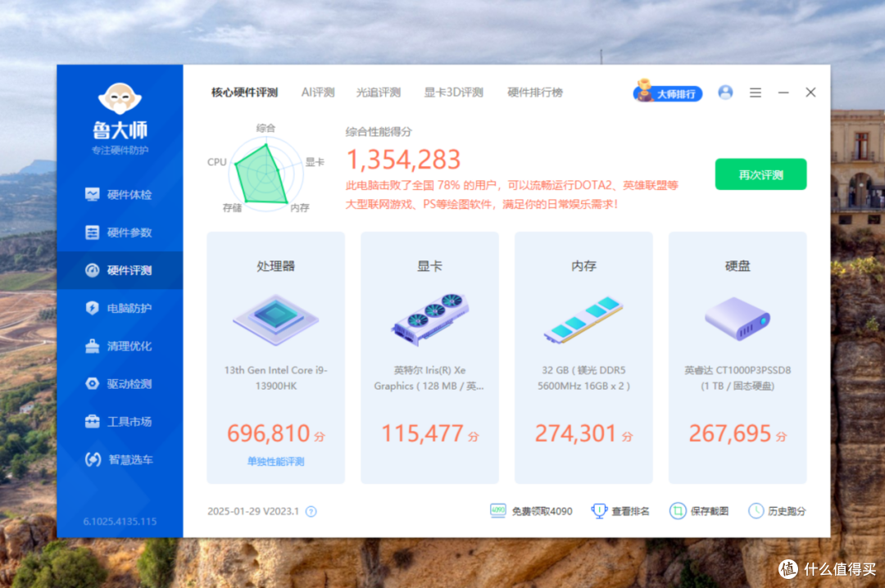Click the 硬盘 card title
The image size is (885, 588).
(737, 266)
